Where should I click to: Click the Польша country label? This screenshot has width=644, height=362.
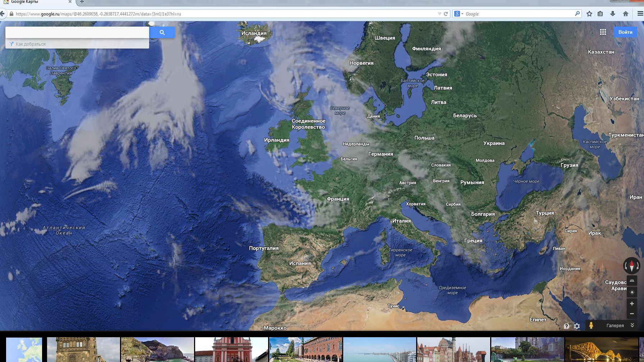[424, 138]
